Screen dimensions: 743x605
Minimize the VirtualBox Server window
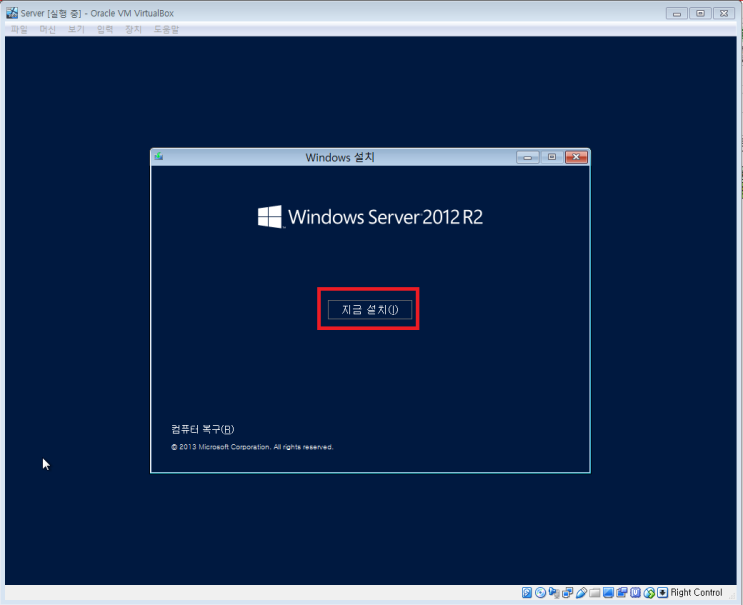(677, 13)
